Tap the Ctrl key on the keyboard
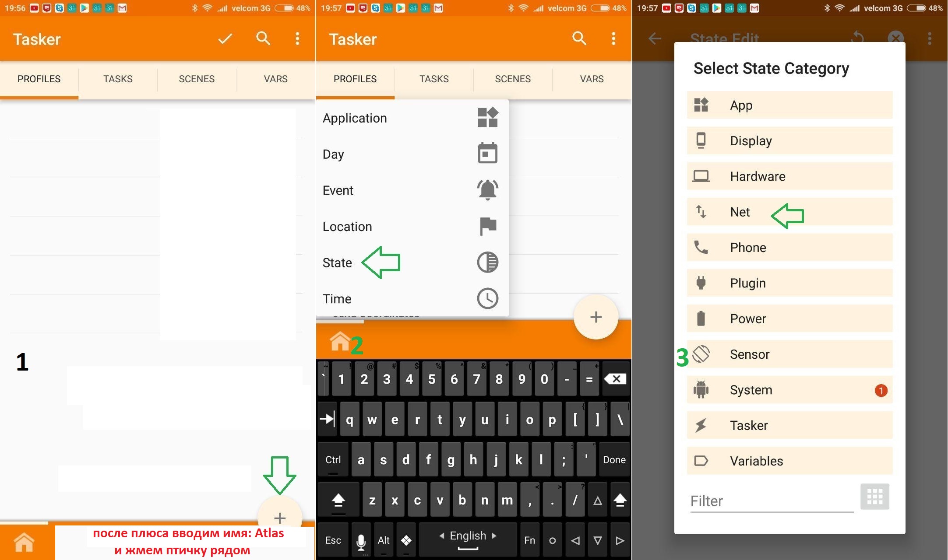Image resolution: width=948 pixels, height=560 pixels. coord(333,459)
